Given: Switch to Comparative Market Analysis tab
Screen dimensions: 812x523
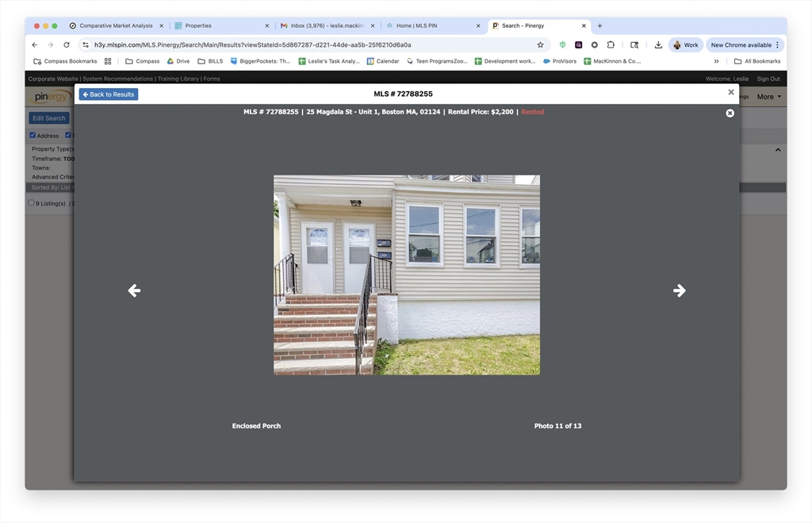Looking at the screenshot, I should 116,25.
